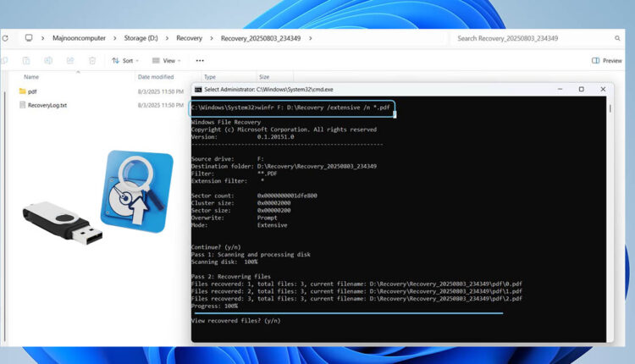Click the paste icon in Explorer toolbar
The width and height of the screenshot is (635, 364).
click(x=25, y=61)
